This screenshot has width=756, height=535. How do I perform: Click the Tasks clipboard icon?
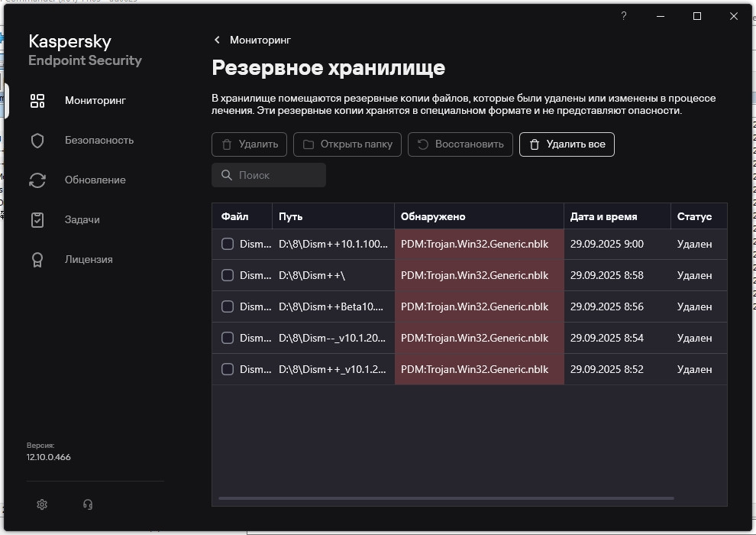pyautogui.click(x=37, y=220)
